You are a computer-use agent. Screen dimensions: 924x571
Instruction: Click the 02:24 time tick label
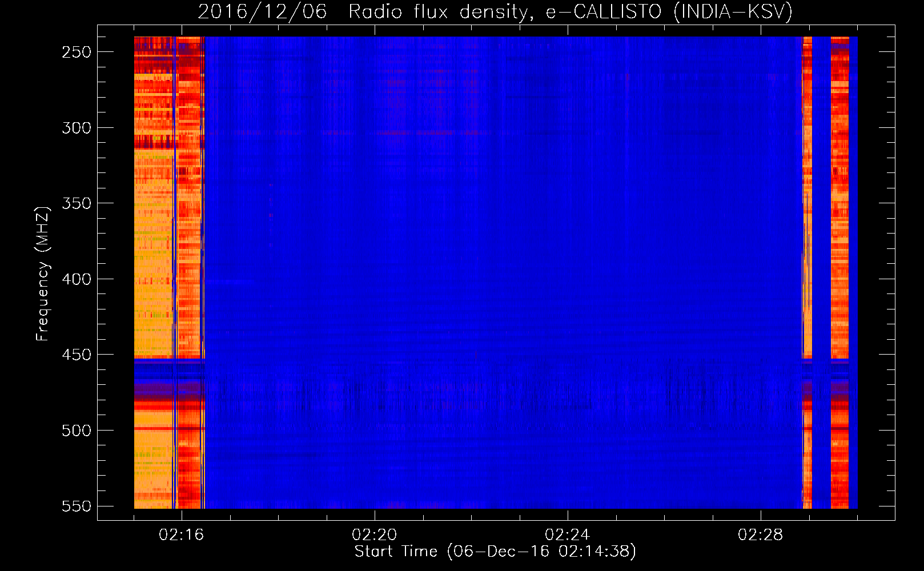tap(568, 535)
